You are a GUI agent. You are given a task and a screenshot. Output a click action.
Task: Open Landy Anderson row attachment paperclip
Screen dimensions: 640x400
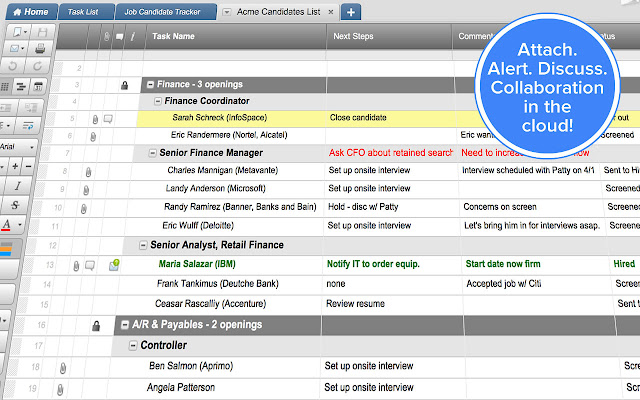coord(86,190)
